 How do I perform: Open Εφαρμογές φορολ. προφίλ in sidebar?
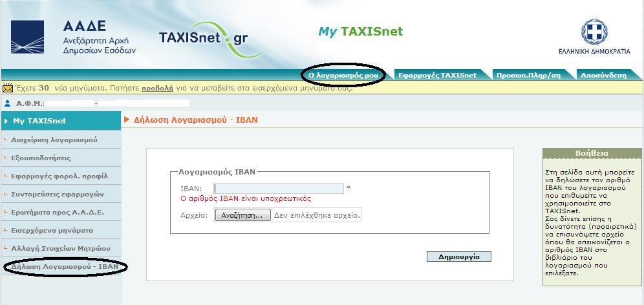[61, 176]
